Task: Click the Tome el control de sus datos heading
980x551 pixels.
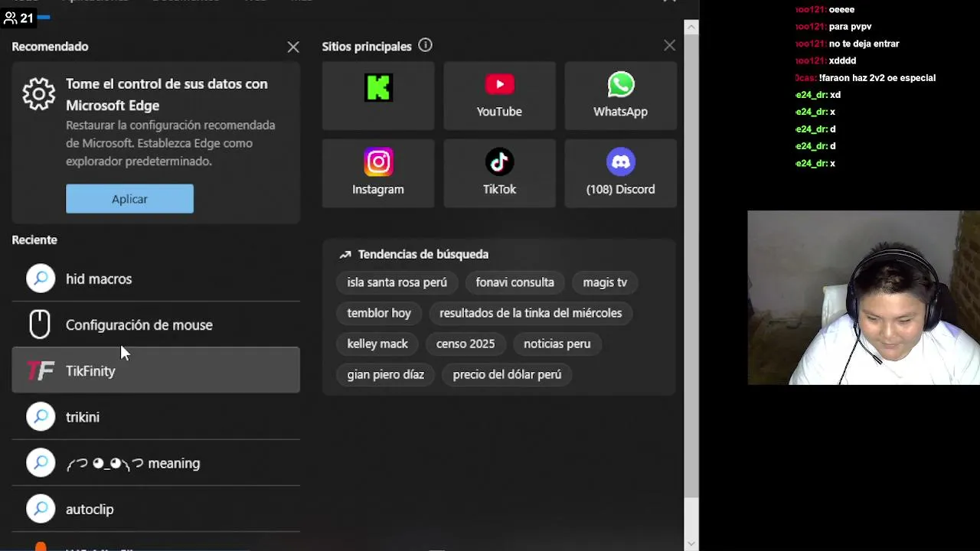Action: [x=167, y=94]
